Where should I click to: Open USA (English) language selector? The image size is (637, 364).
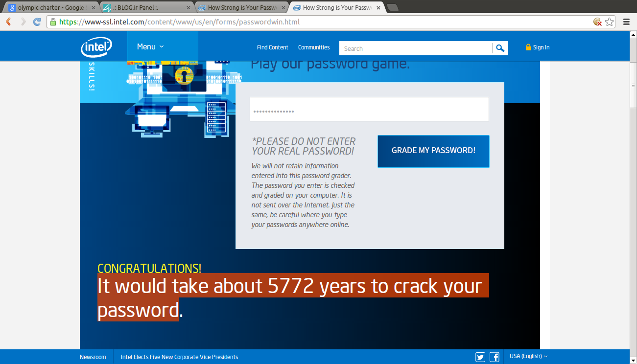[528, 356]
